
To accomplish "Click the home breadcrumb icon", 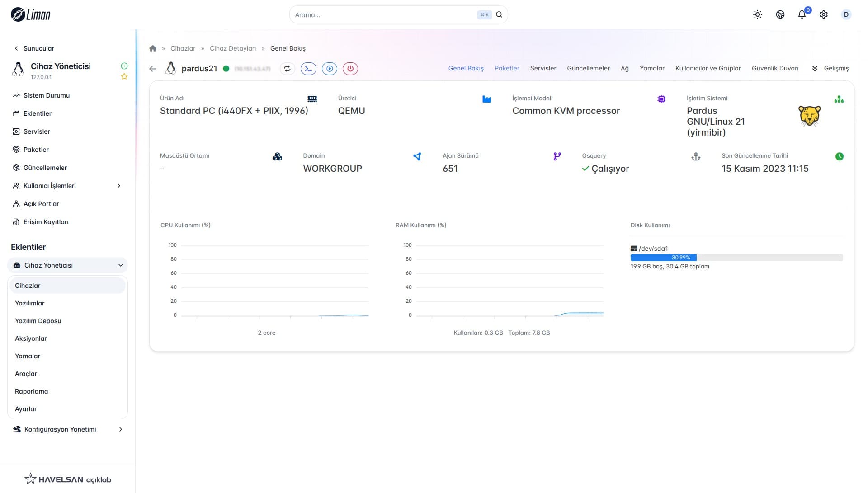I will pyautogui.click(x=153, y=48).
